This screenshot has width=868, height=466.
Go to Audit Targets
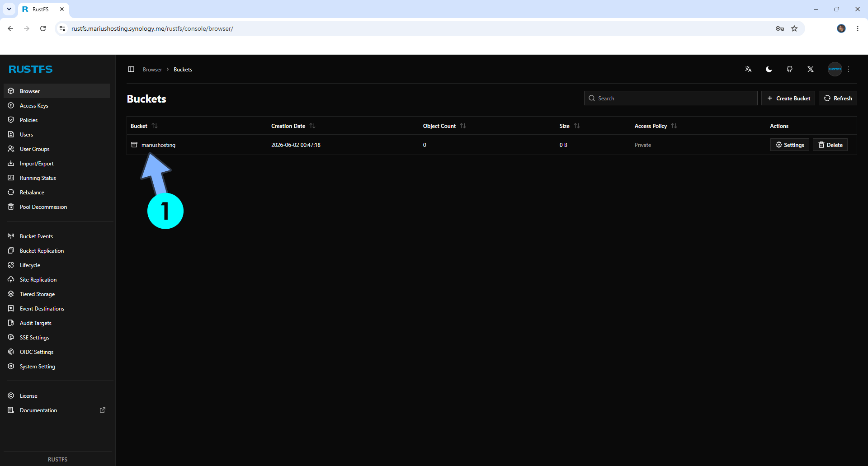(x=57, y=323)
